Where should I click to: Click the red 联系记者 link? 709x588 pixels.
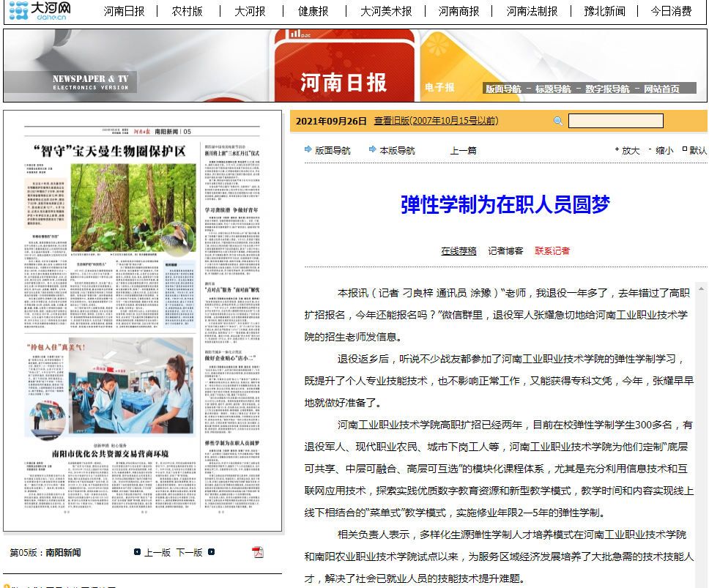552,250
